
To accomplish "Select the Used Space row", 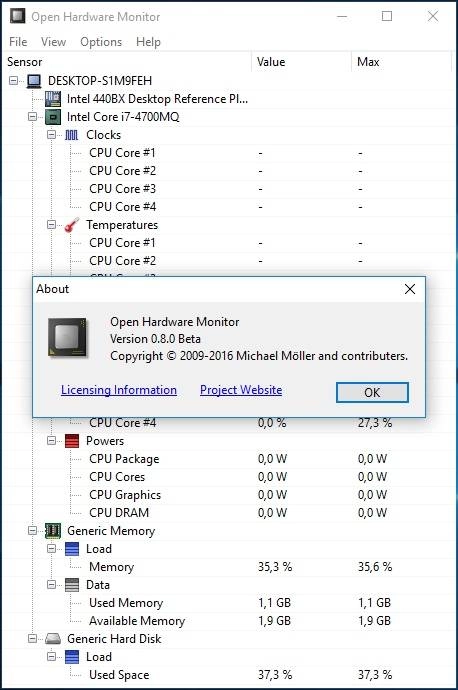I will point(229,675).
